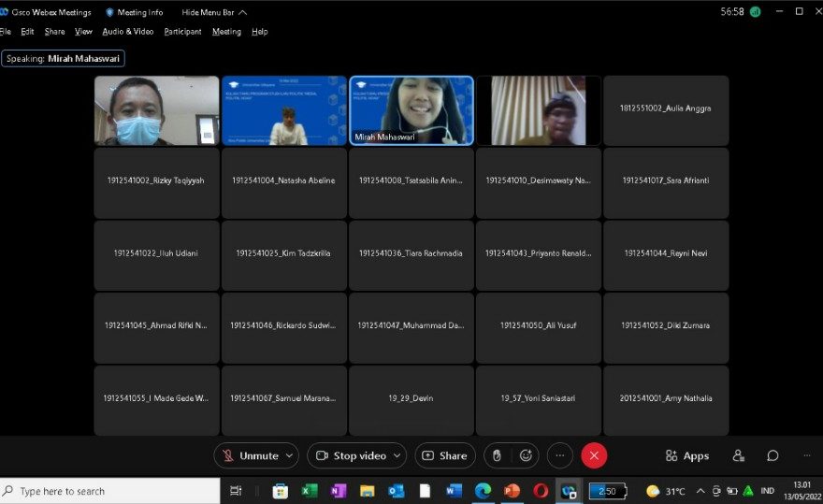Image resolution: width=823 pixels, height=504 pixels.
Task: Click the raise hand icon
Action: click(x=498, y=455)
